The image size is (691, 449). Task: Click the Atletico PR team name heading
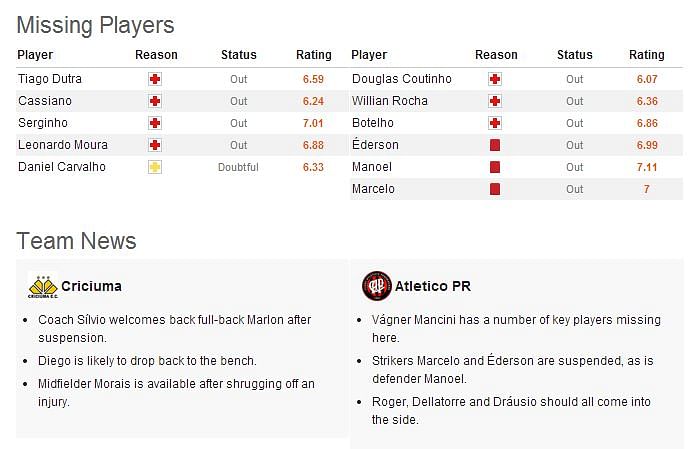[433, 286]
